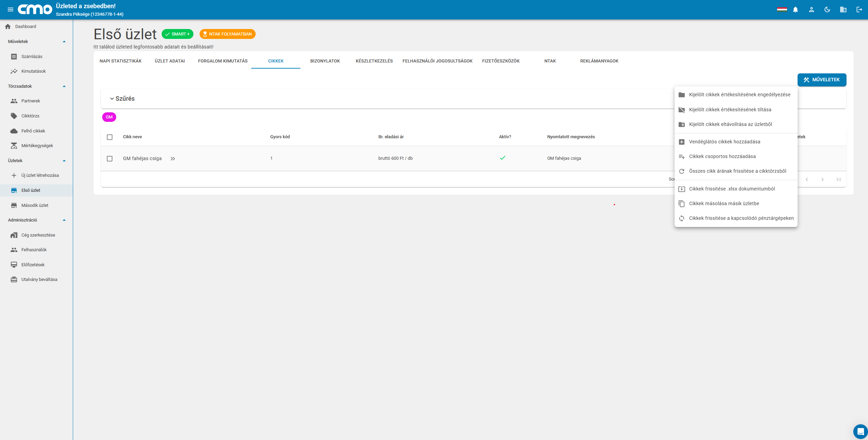Screen dimensions: 868x440
Task: Jump to last table page arrow
Action: click(838, 180)
